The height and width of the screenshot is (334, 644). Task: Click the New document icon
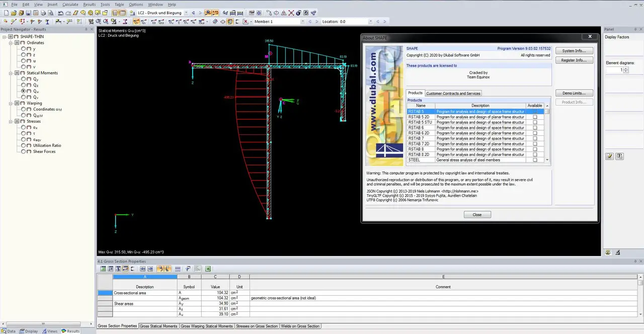coord(6,13)
